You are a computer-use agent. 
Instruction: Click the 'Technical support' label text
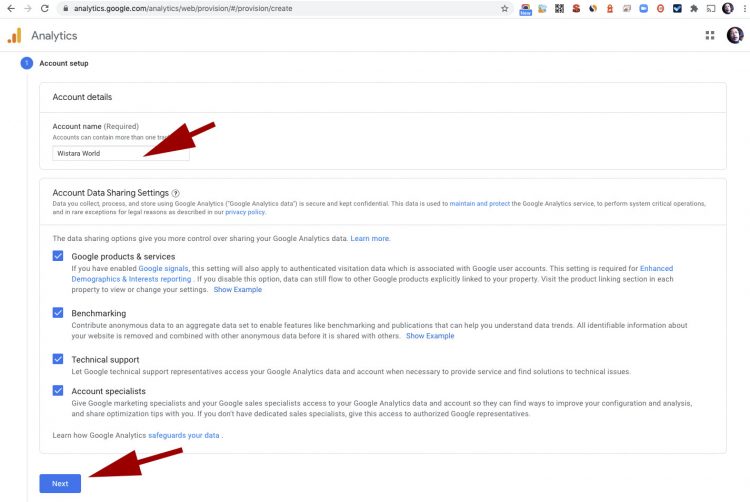[105, 360]
